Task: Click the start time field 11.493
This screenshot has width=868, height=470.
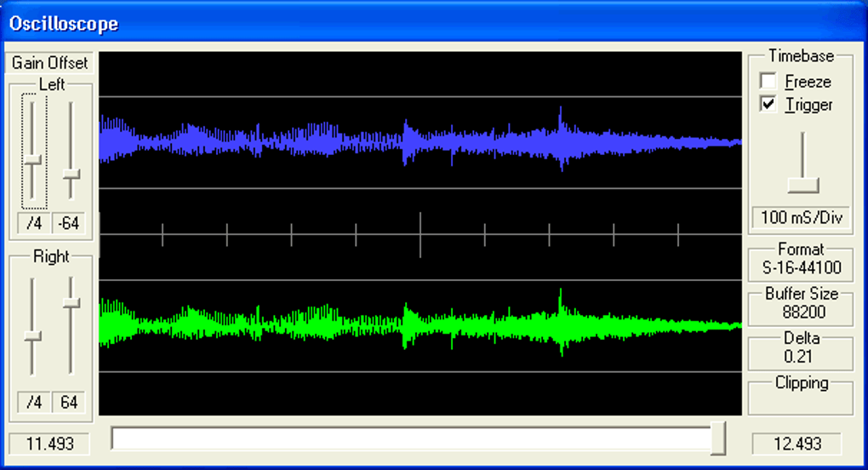Action: coord(50,444)
